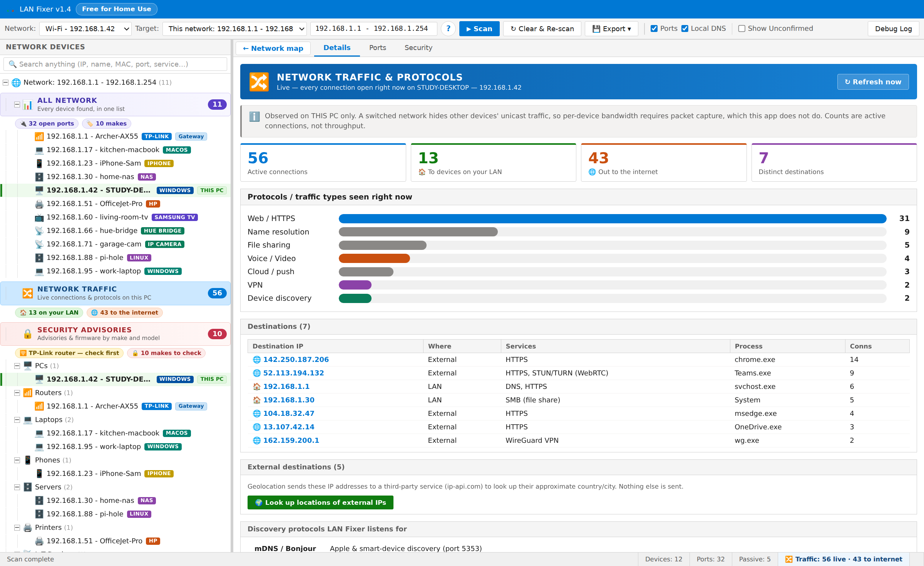
Task: Open destination link 104.18.32.47
Action: click(x=289, y=414)
